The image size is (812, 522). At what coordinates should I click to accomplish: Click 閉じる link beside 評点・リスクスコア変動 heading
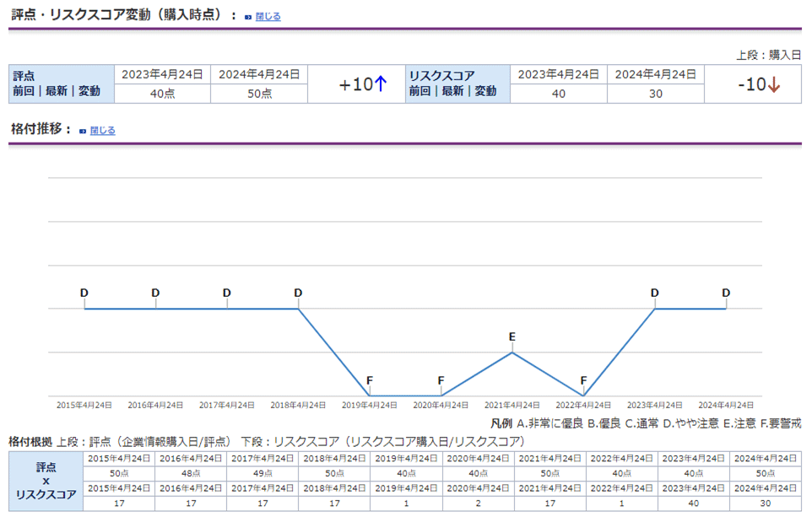pyautogui.click(x=268, y=17)
